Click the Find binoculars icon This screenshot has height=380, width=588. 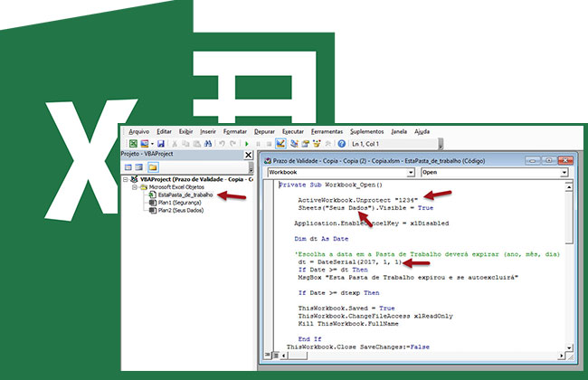tap(208, 144)
